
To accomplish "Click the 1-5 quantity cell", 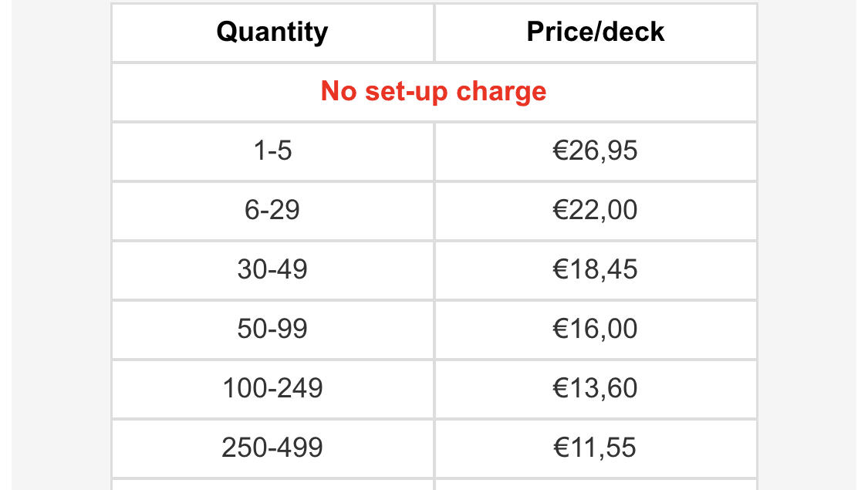I will [x=272, y=151].
